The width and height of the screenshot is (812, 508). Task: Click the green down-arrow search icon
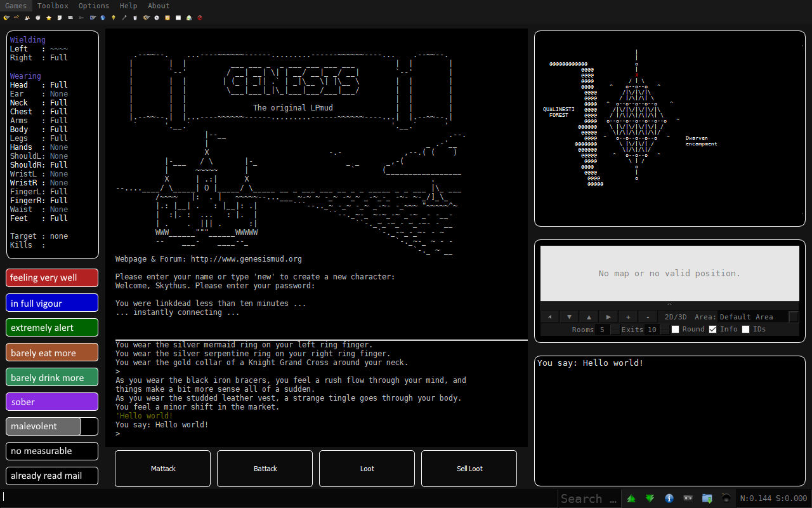coord(650,498)
